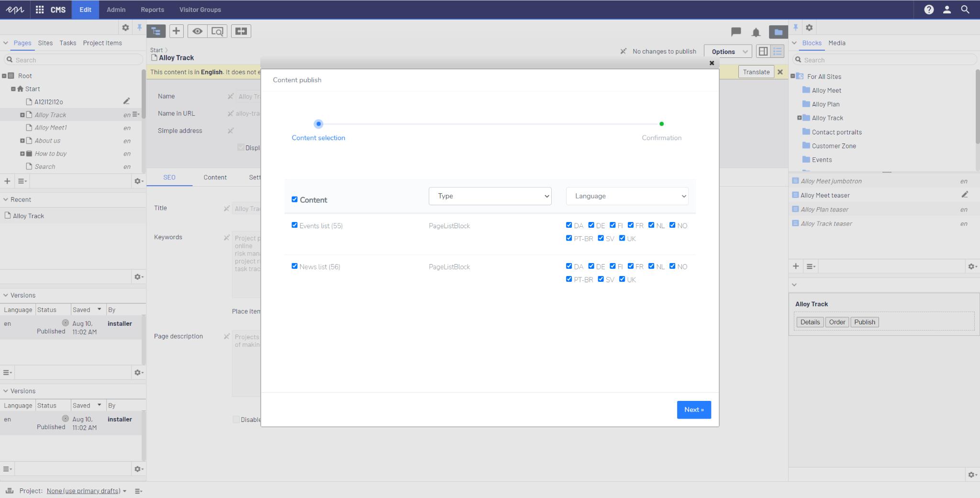Viewport: 980px width, 498px height.
Task: Pin the right assets pane
Action: coord(796,28)
